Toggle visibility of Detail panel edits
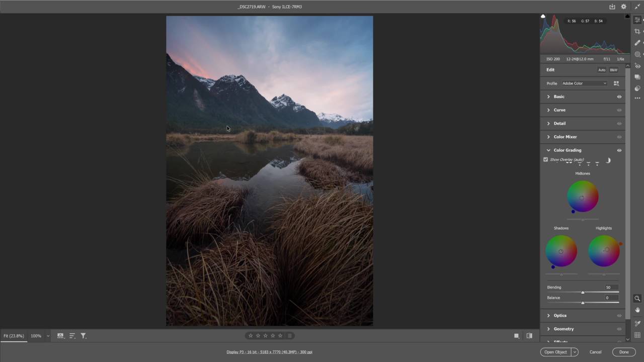Viewport: 644px width, 362px height. coord(619,123)
